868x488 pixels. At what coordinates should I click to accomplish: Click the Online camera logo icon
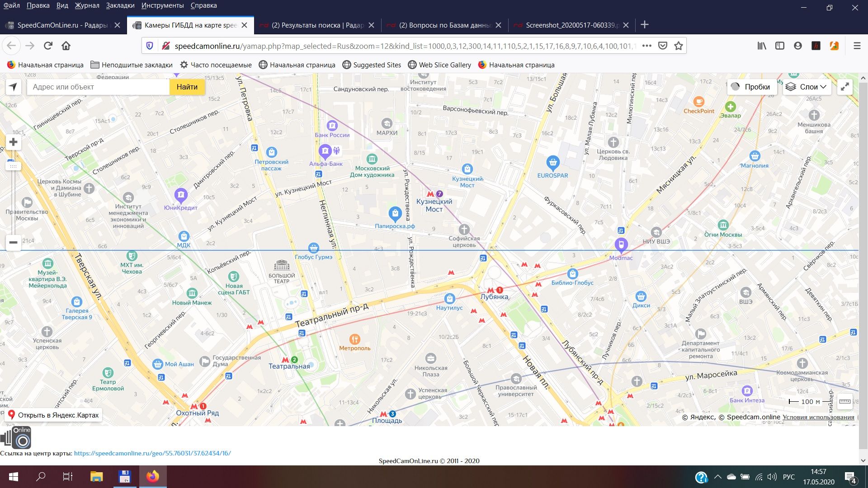point(16,437)
